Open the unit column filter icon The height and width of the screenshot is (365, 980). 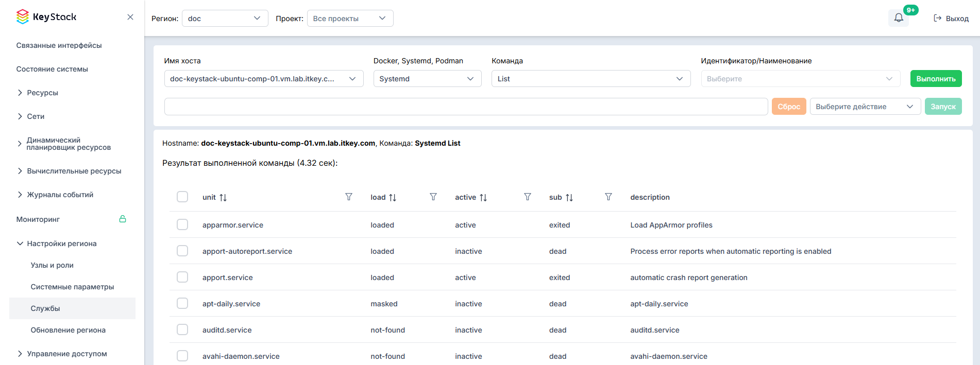click(349, 197)
